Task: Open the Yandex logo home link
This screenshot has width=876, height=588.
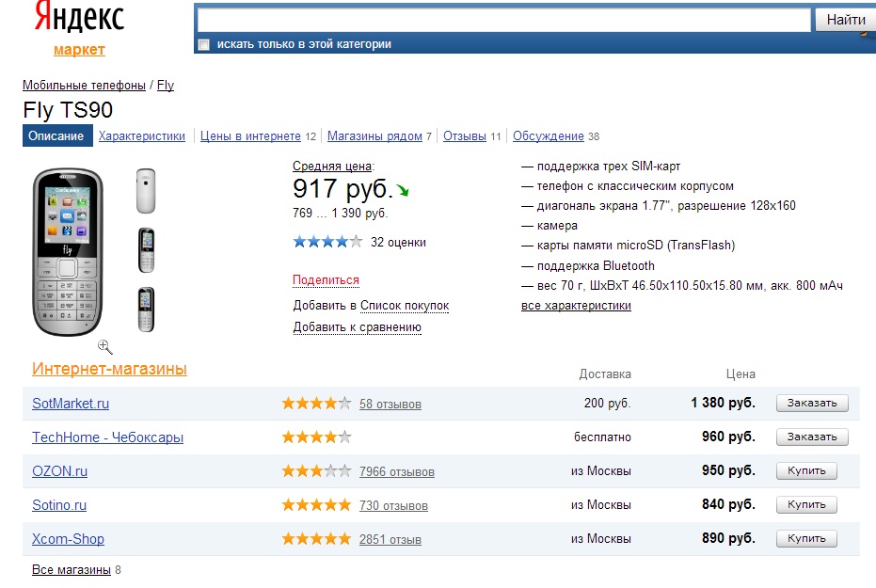Action: click(x=79, y=17)
